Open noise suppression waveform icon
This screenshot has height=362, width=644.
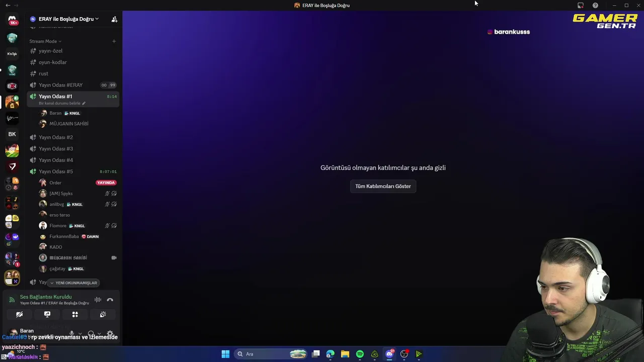98,300
